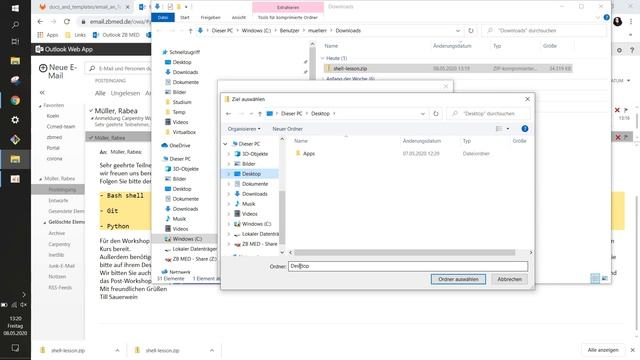The height and width of the screenshot is (360, 640).
Task: Click up-folder arrow in Ziel auswählen dialog
Action: (260, 114)
